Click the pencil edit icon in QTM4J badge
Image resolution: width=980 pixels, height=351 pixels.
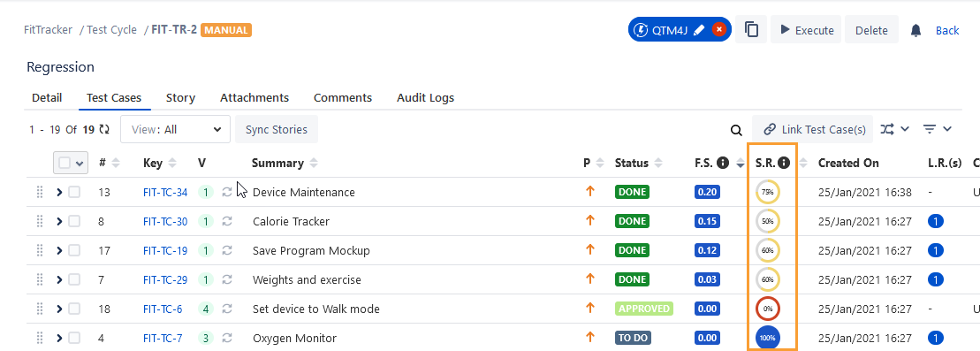click(699, 29)
